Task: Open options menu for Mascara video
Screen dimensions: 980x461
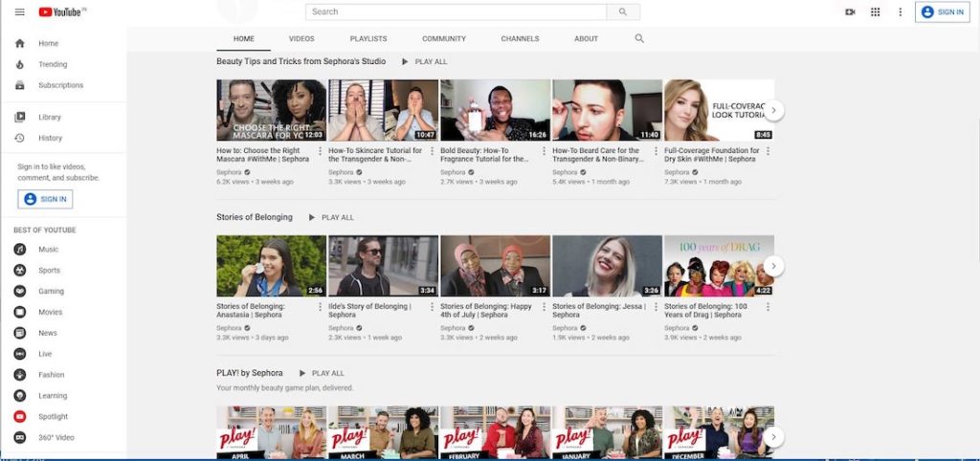Action: click(321, 151)
